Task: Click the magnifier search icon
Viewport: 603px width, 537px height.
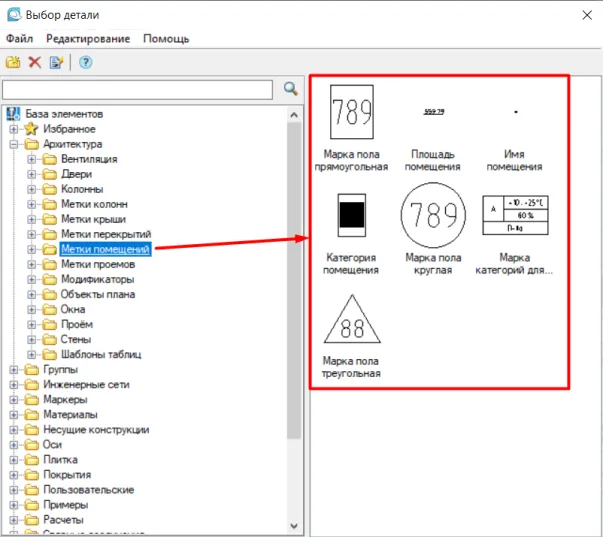Action: [291, 89]
